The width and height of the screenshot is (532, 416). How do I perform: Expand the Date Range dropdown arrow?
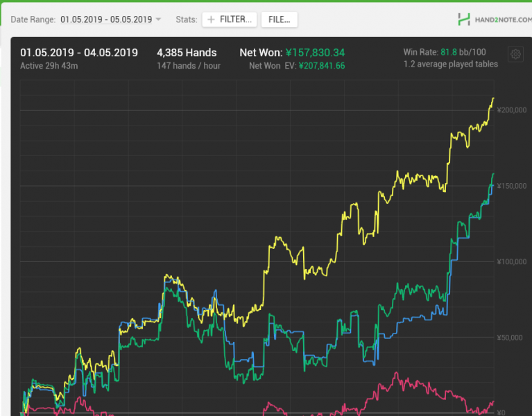click(x=158, y=19)
